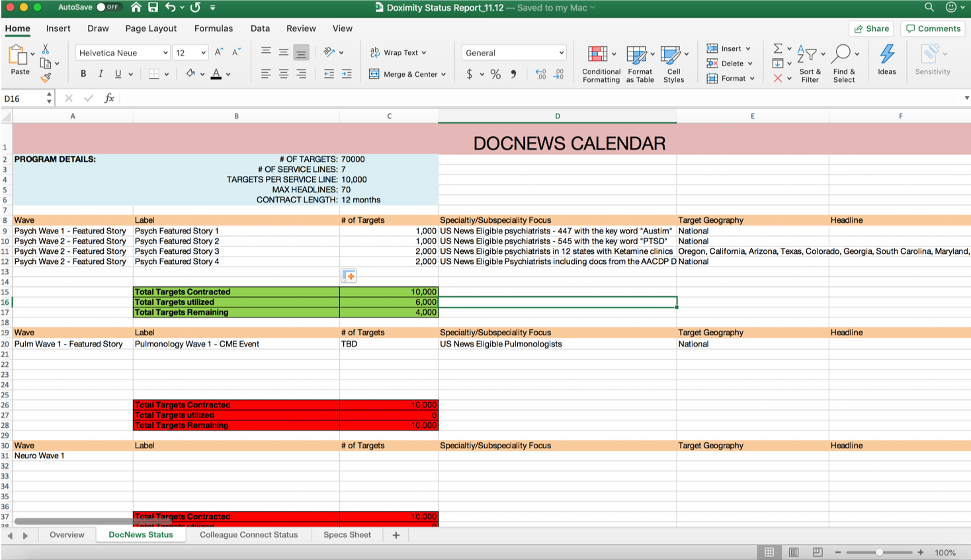Screen dimensions: 971x560
Task: Open Find & Select
Action: (x=844, y=64)
